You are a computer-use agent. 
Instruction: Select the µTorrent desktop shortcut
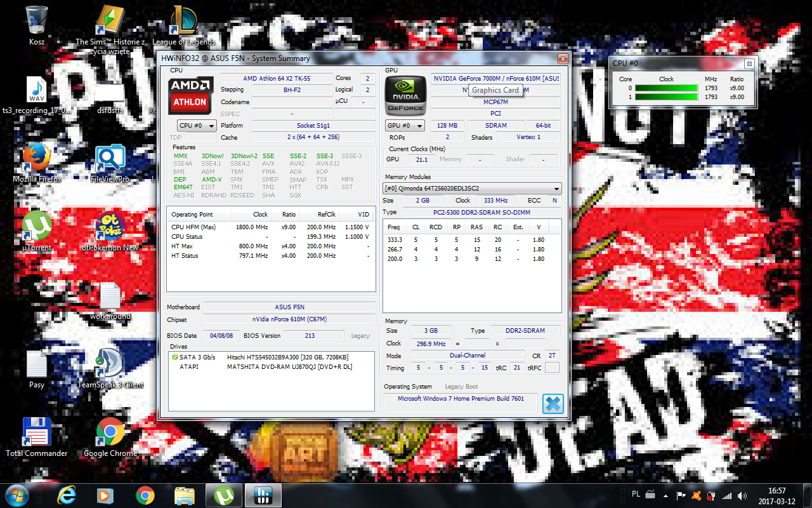point(37,232)
